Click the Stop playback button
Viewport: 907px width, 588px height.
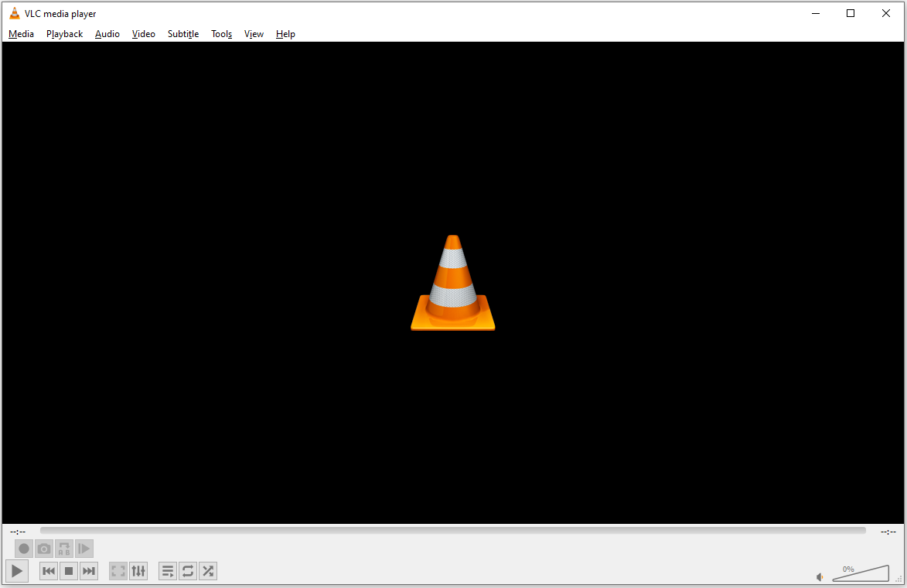click(69, 571)
